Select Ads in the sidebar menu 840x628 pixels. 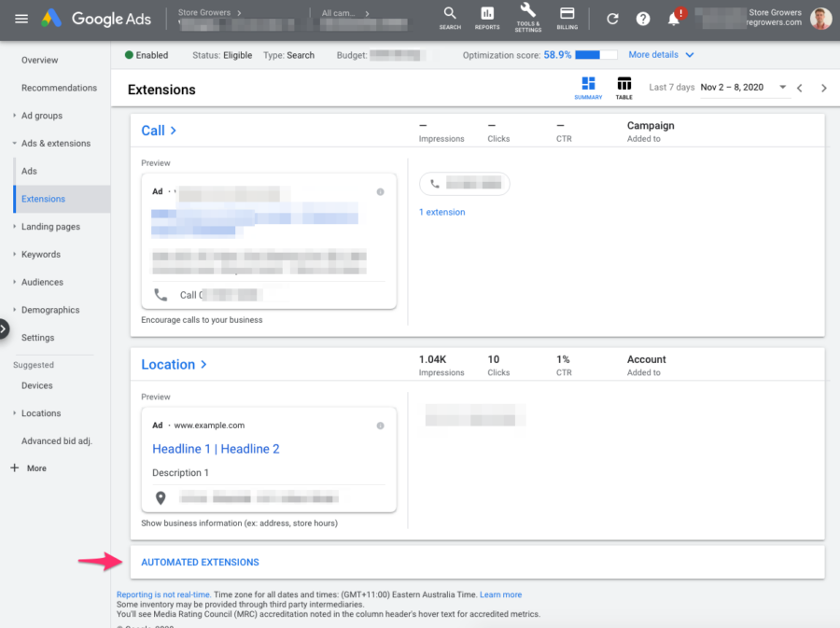(x=27, y=171)
